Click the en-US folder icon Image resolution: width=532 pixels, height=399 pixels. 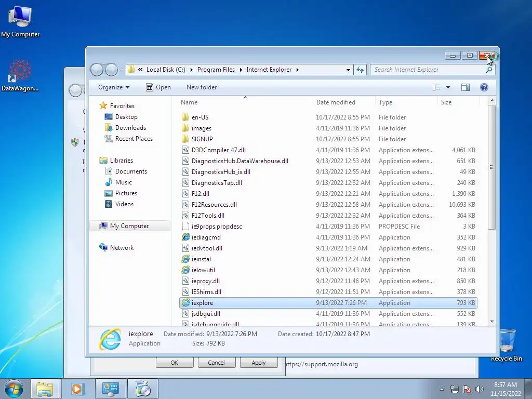click(x=185, y=117)
